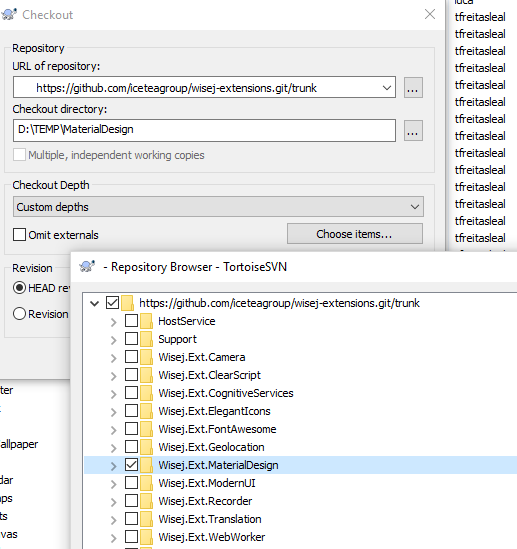Screen dimensions: 517x549
Task: Check the Wisej.Ext.Camera checkbox
Action: coord(131,357)
